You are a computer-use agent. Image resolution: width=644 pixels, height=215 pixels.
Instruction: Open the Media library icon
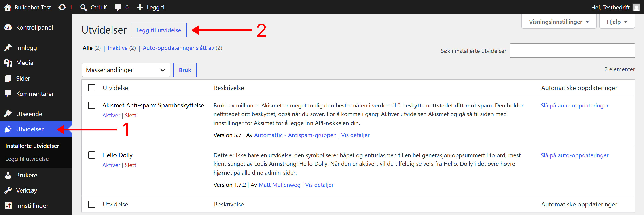click(x=8, y=63)
